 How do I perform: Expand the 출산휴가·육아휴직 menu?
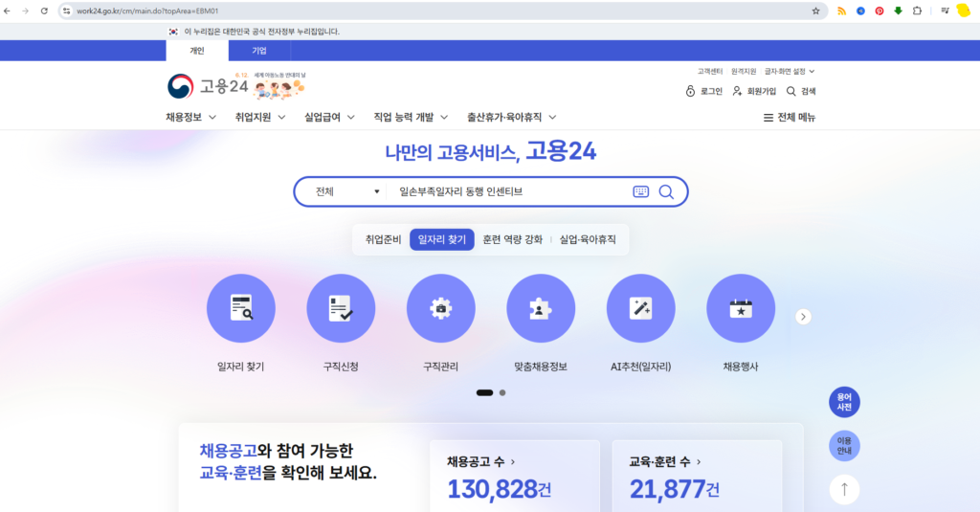(x=512, y=117)
